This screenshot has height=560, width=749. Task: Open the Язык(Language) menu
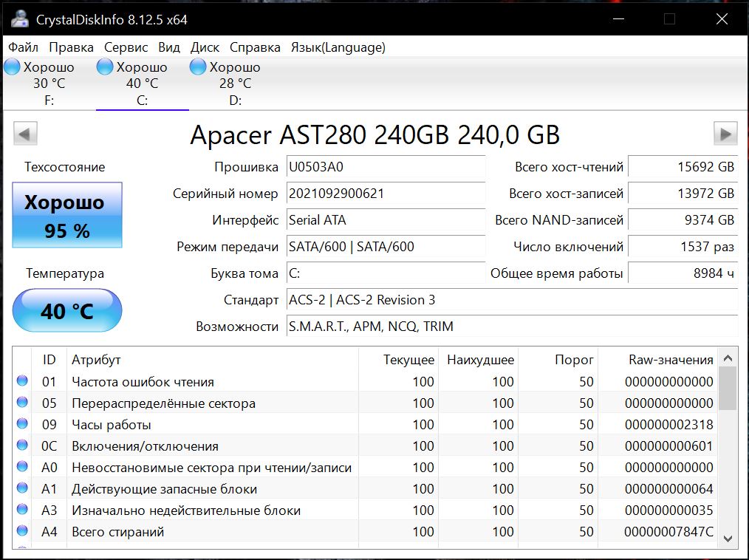click(338, 47)
